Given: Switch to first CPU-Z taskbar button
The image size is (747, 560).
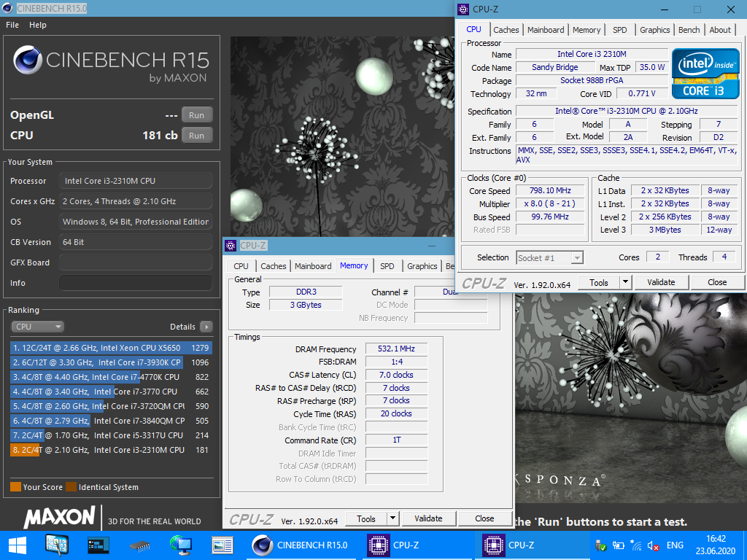Looking at the screenshot, I should 415,545.
